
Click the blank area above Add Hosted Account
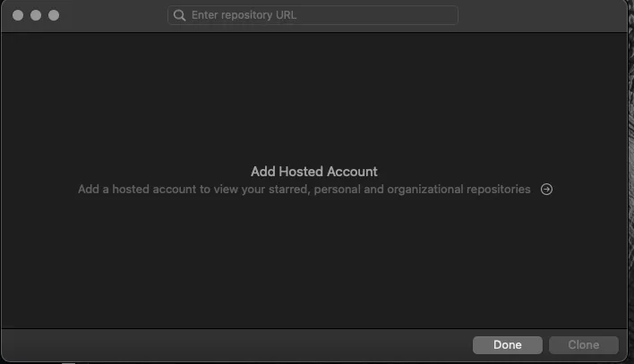click(314, 97)
